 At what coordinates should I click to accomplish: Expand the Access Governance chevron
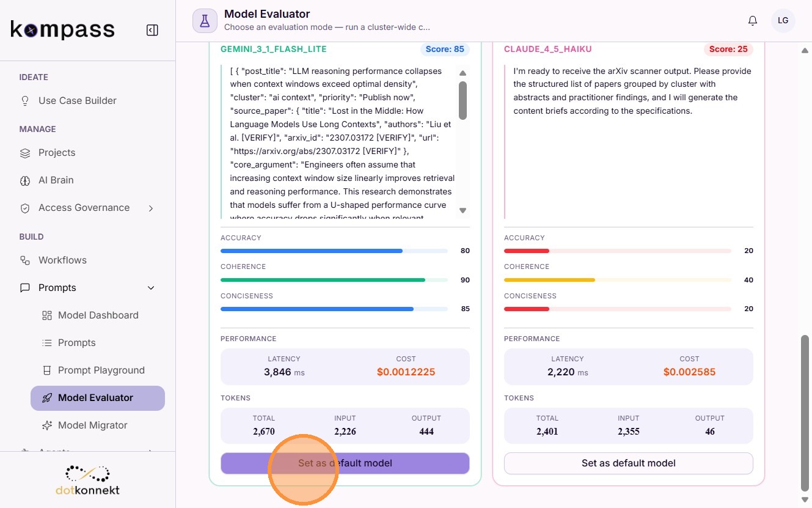(x=151, y=208)
